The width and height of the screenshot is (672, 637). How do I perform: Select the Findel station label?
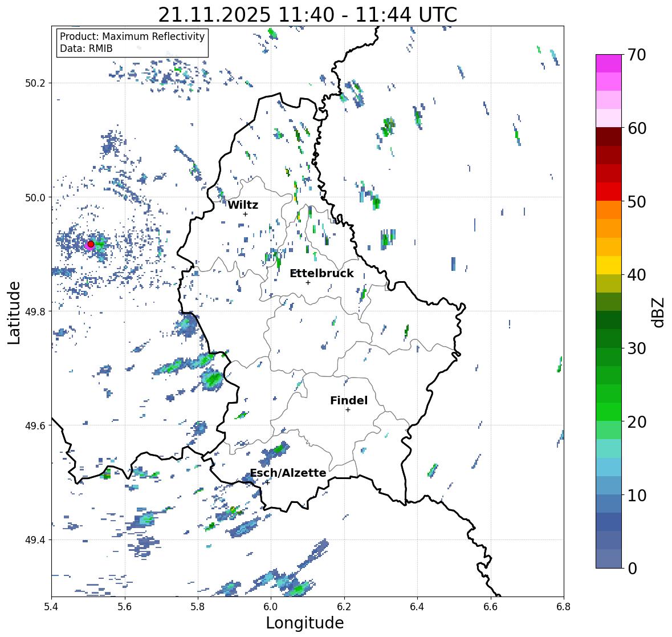click(x=348, y=400)
